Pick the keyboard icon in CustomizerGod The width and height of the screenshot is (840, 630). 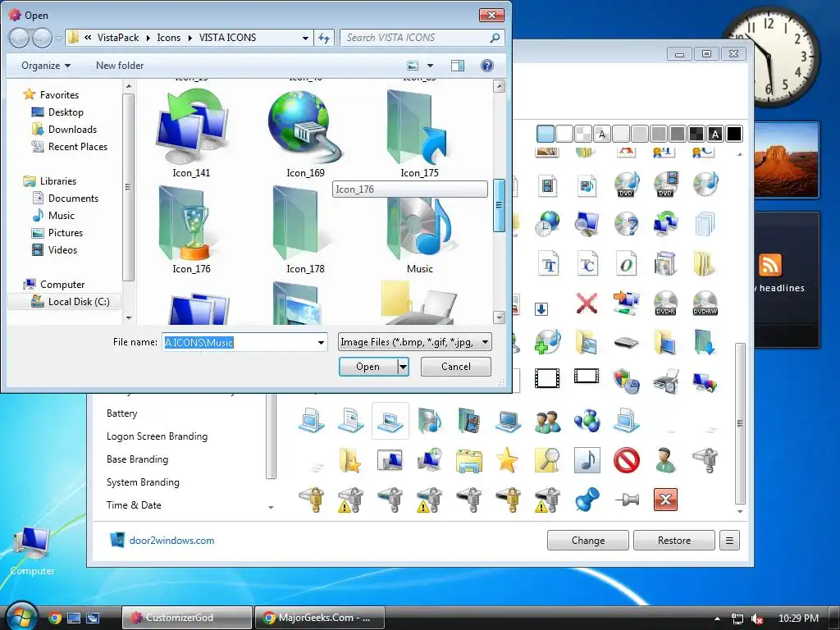pyautogui.click(x=626, y=342)
